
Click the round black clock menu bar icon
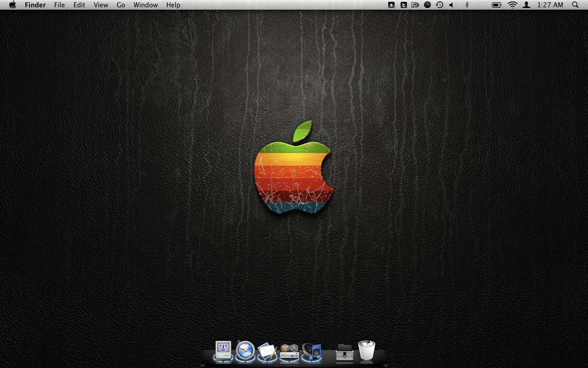pyautogui.click(x=427, y=5)
